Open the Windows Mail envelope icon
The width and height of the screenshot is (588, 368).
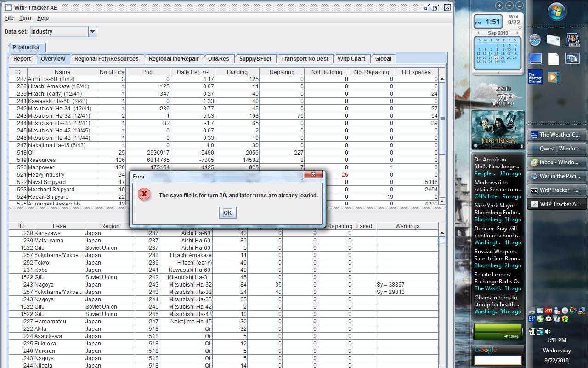[553, 40]
